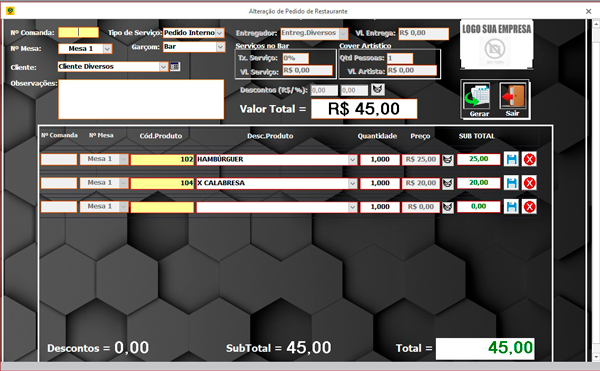The width and height of the screenshot is (600, 371).
Task: Expand product dropdown for X CALABRESA
Action: pos(352,184)
